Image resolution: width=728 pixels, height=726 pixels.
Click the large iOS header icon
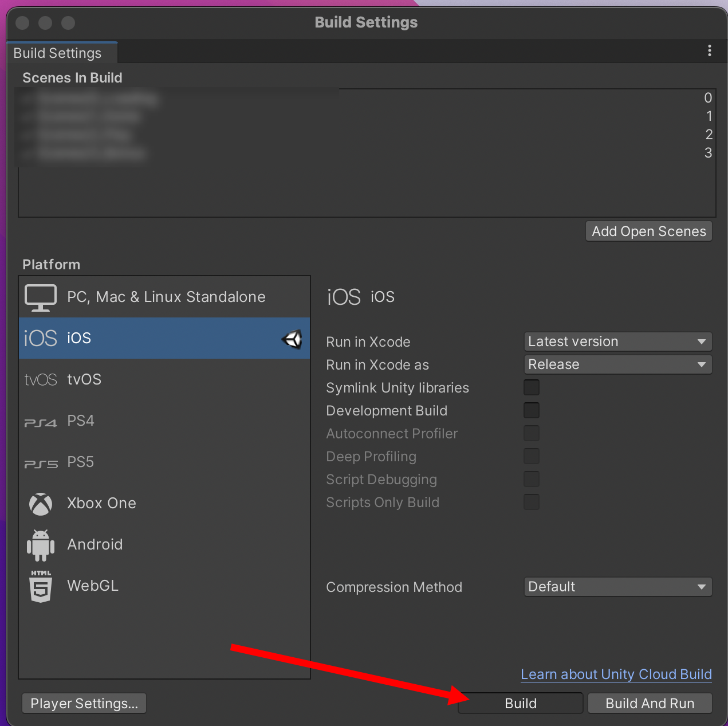pos(344,297)
